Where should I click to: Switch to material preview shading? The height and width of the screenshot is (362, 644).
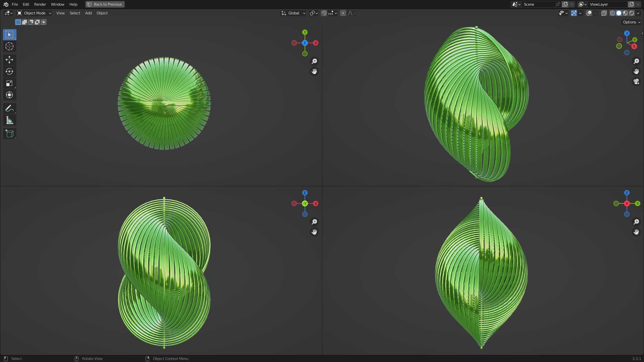point(625,13)
